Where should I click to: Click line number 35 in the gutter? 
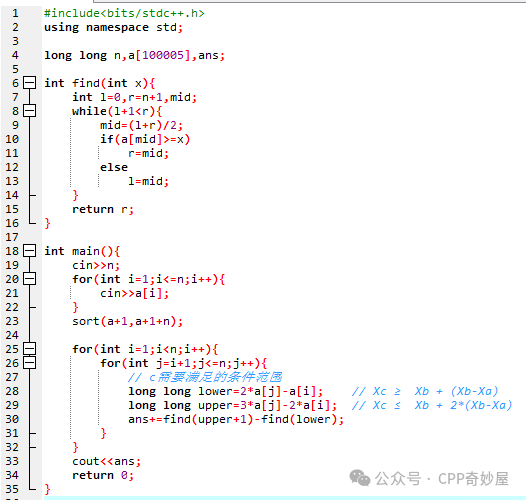click(x=12, y=489)
